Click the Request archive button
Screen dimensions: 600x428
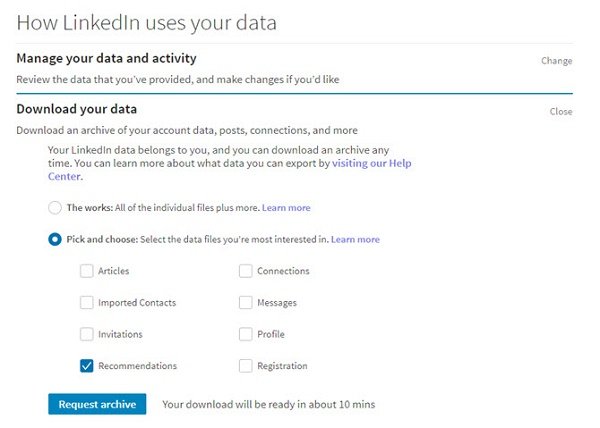97,404
